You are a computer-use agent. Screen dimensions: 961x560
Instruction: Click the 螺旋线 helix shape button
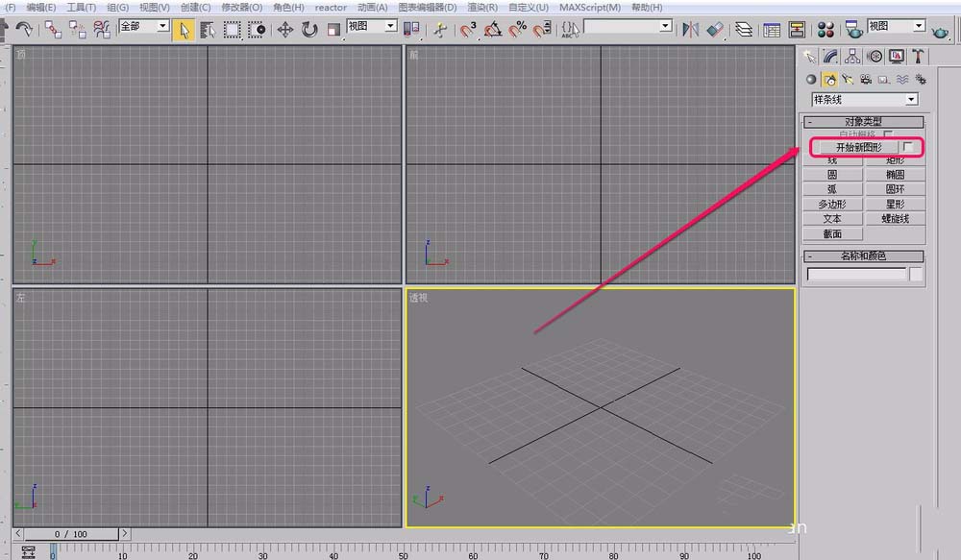[895, 219]
